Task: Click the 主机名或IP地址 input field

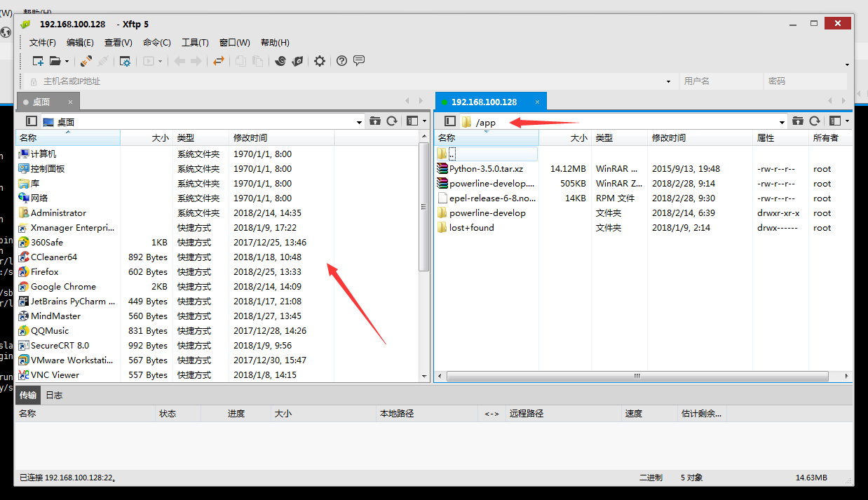Action: tap(352, 81)
